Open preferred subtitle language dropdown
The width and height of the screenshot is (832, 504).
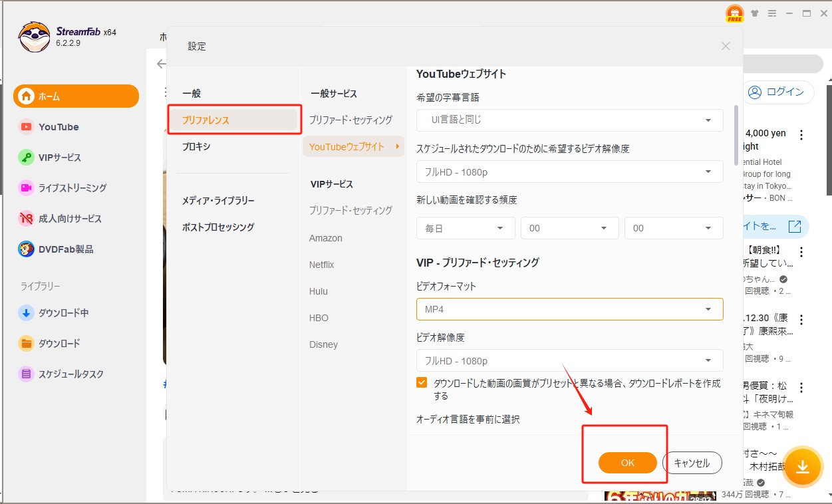[570, 120]
